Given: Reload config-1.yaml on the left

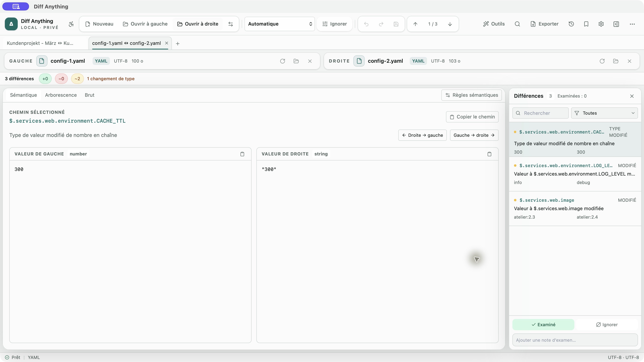Looking at the screenshot, I should click(x=283, y=61).
